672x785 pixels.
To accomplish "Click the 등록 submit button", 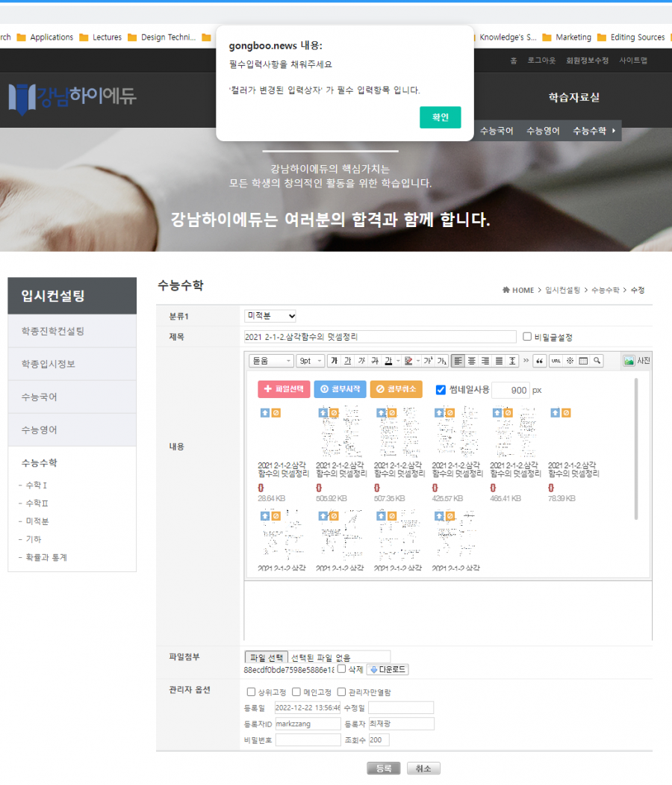I will [x=384, y=769].
